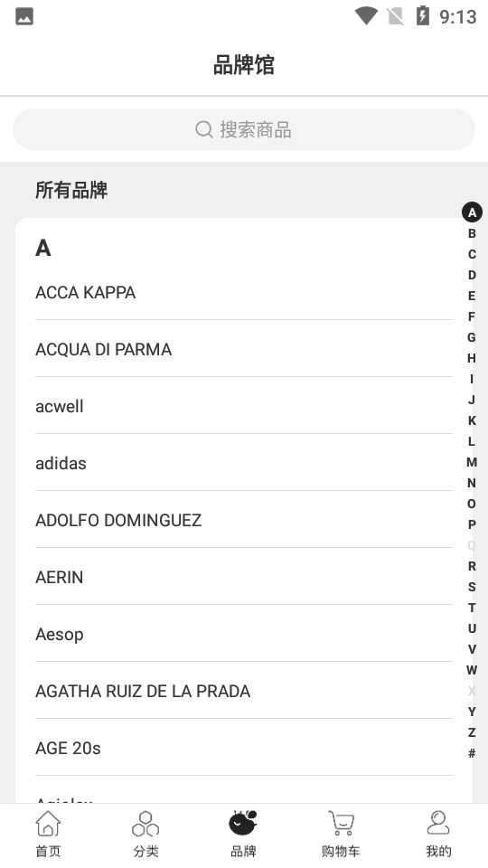Open the 我的 profile icon
The height and width of the screenshot is (868, 488).
coord(438,823)
